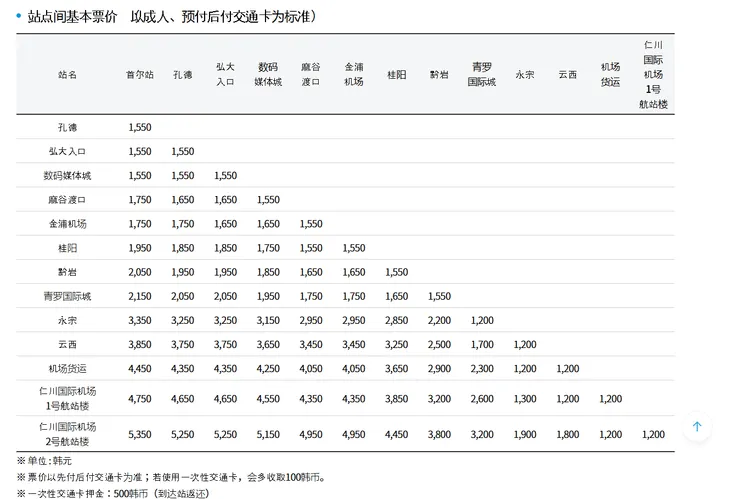Click the 云西 column header

pyautogui.click(x=568, y=75)
